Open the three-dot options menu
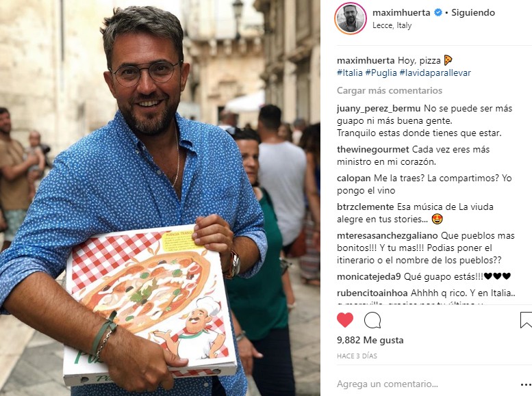Image resolution: width=532 pixels, height=396 pixels. pyautogui.click(x=527, y=384)
